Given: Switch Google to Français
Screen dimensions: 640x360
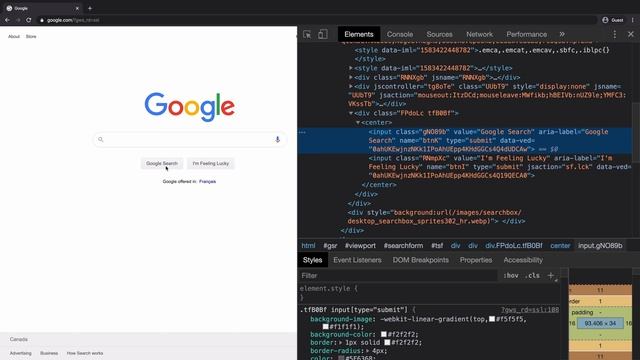Looking at the screenshot, I should pyautogui.click(x=207, y=181).
